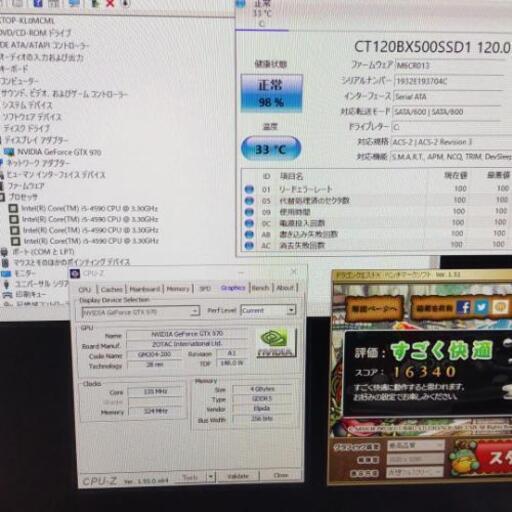Expand the プロセッサ tree node
512x512 pixels.
tap(2, 197)
